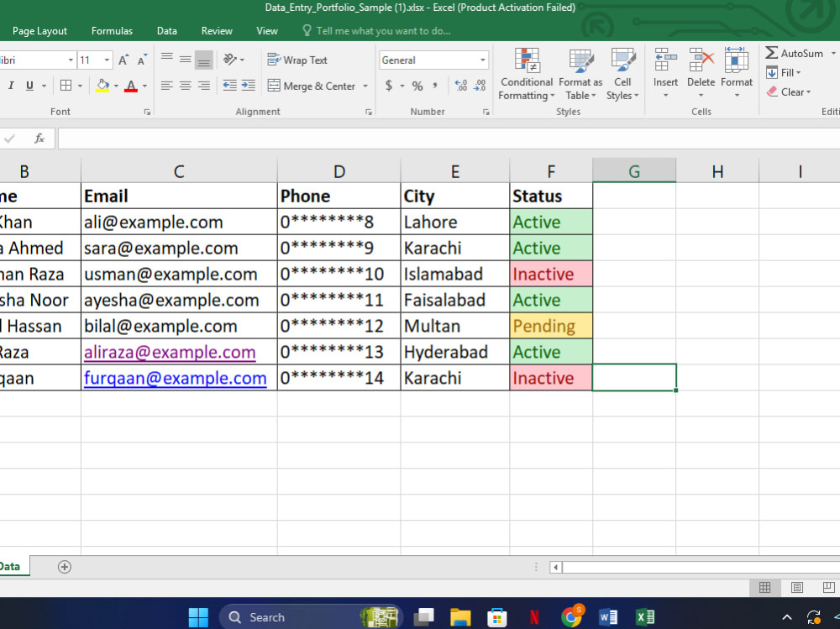The image size is (840, 629).
Task: Middle align cell contents
Action: click(186, 60)
